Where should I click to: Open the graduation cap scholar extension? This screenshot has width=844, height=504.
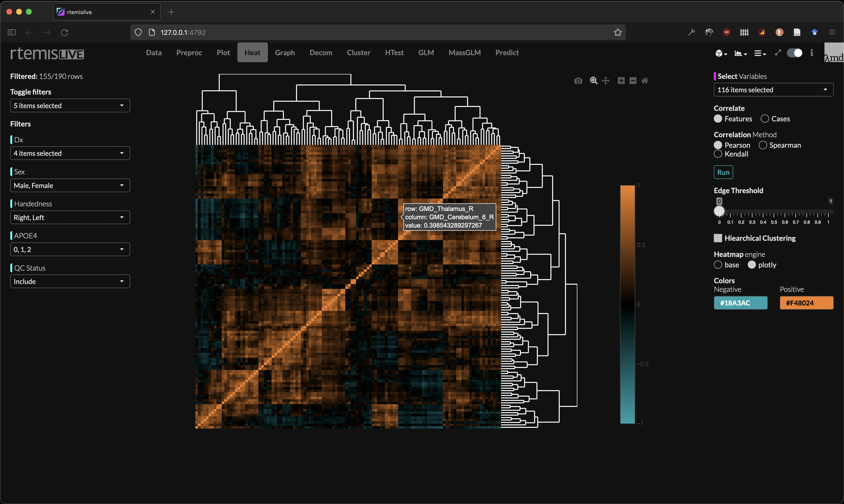pyautogui.click(x=814, y=32)
